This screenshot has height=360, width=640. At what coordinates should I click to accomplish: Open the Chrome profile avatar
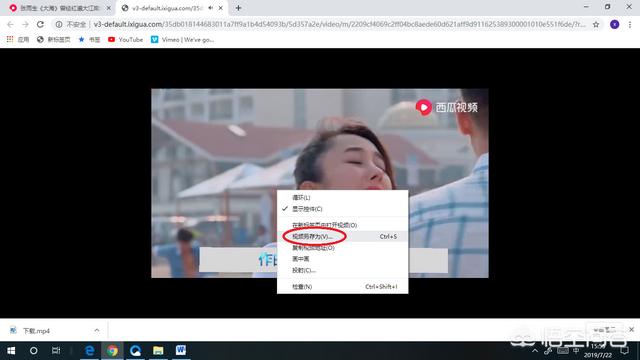(614, 24)
